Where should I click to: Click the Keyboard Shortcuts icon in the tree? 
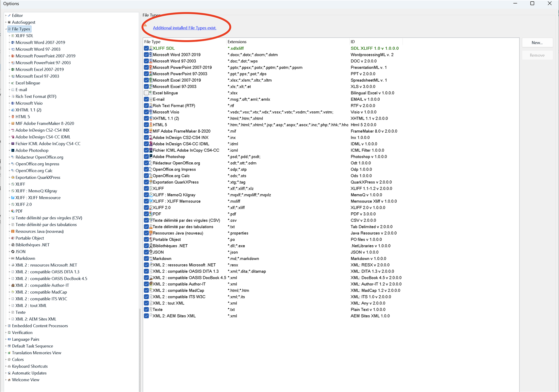9,366
